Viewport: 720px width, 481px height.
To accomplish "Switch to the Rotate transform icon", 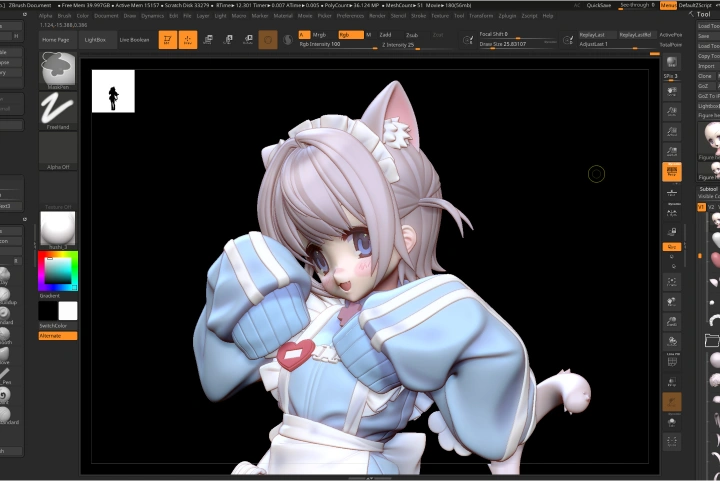I will 248,40.
